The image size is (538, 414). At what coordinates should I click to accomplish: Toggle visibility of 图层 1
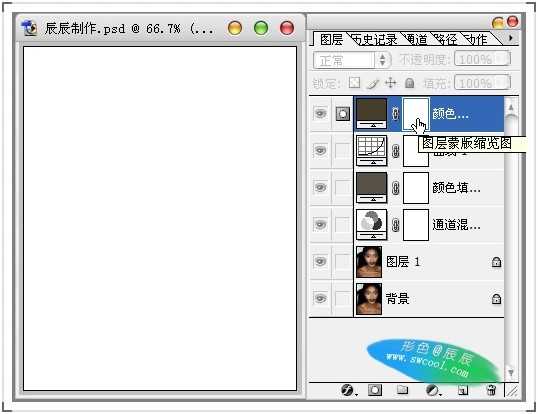(320, 261)
